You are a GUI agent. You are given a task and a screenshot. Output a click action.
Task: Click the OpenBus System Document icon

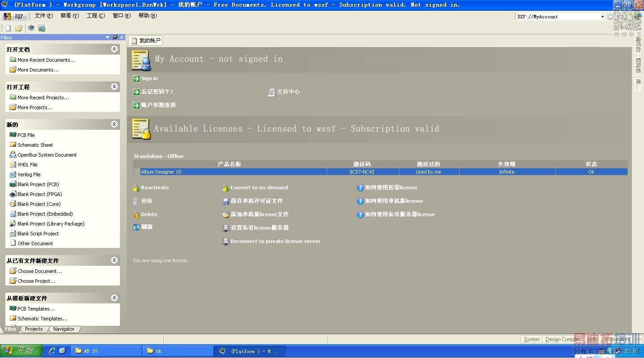13,154
